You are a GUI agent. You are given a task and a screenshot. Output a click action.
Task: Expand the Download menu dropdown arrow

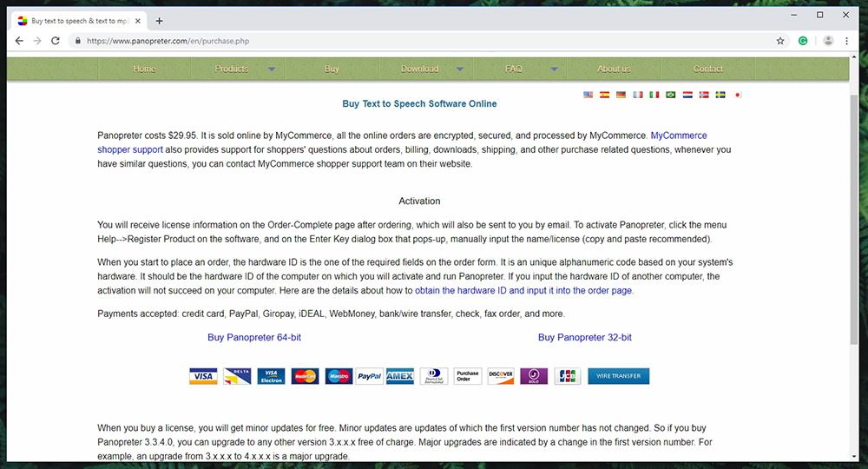459,69
